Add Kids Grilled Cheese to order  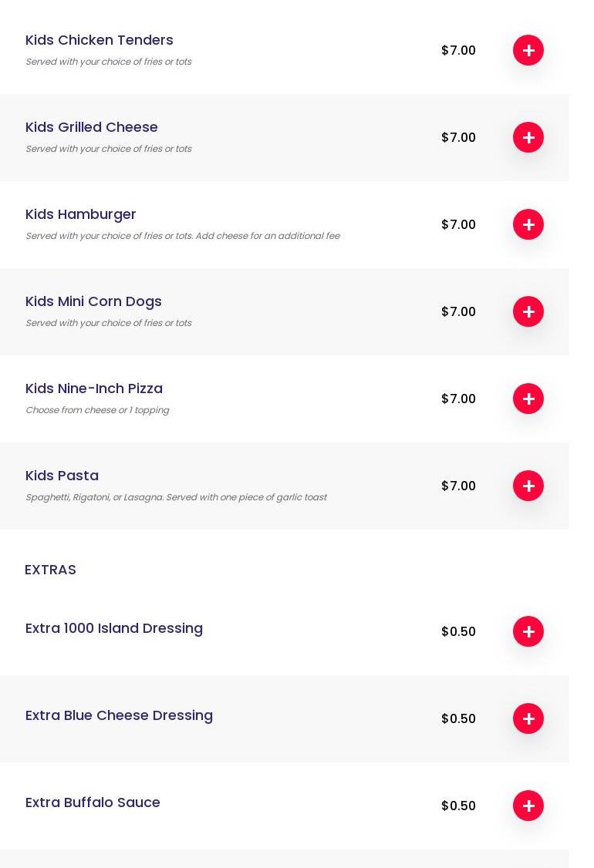click(x=528, y=137)
